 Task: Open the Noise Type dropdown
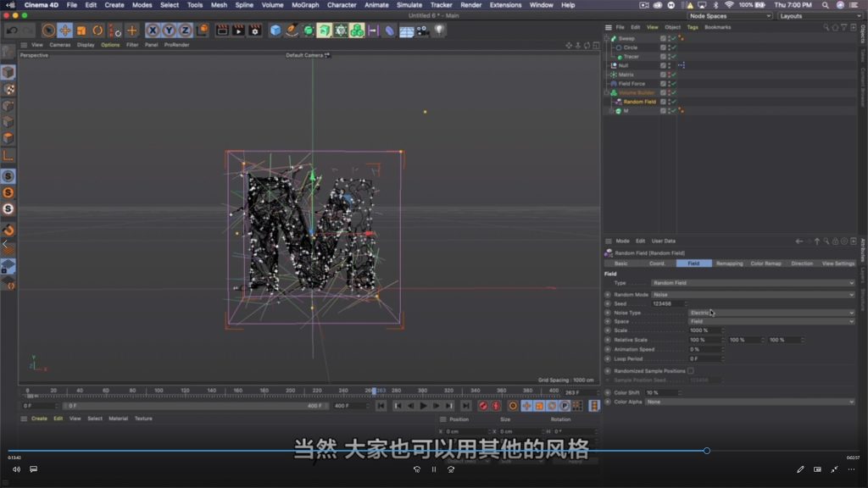coord(771,313)
